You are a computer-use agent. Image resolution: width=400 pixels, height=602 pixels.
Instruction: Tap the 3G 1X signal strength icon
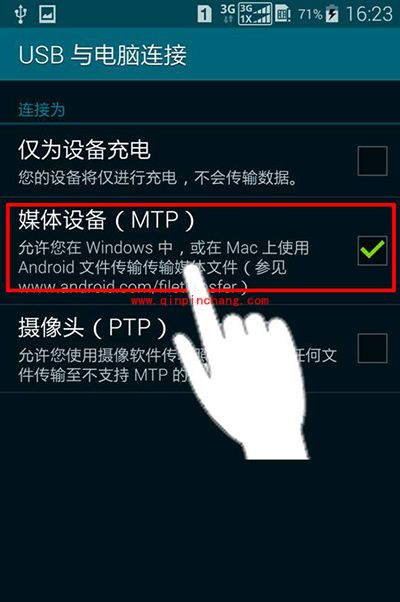[x=255, y=14]
